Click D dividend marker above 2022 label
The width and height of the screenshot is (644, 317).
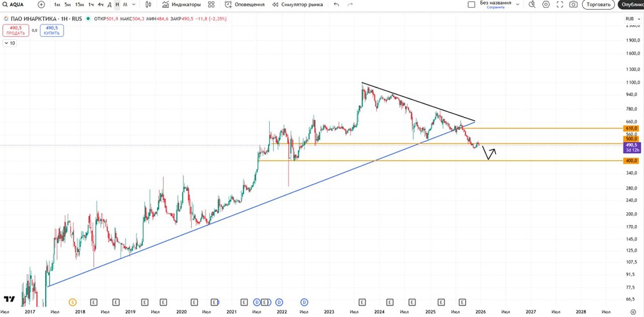pos(279,302)
